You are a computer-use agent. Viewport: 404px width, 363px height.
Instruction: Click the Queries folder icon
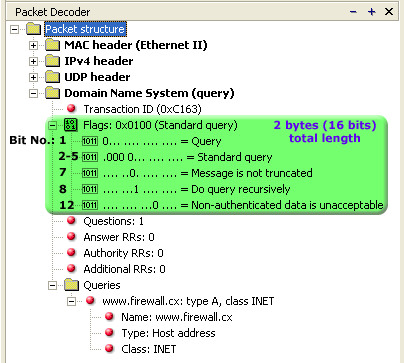click(71, 285)
